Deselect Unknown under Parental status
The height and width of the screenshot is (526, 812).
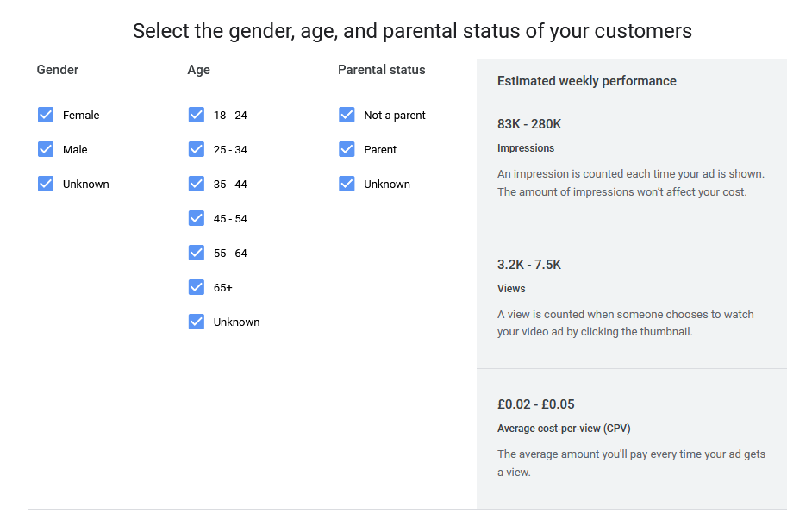[347, 184]
